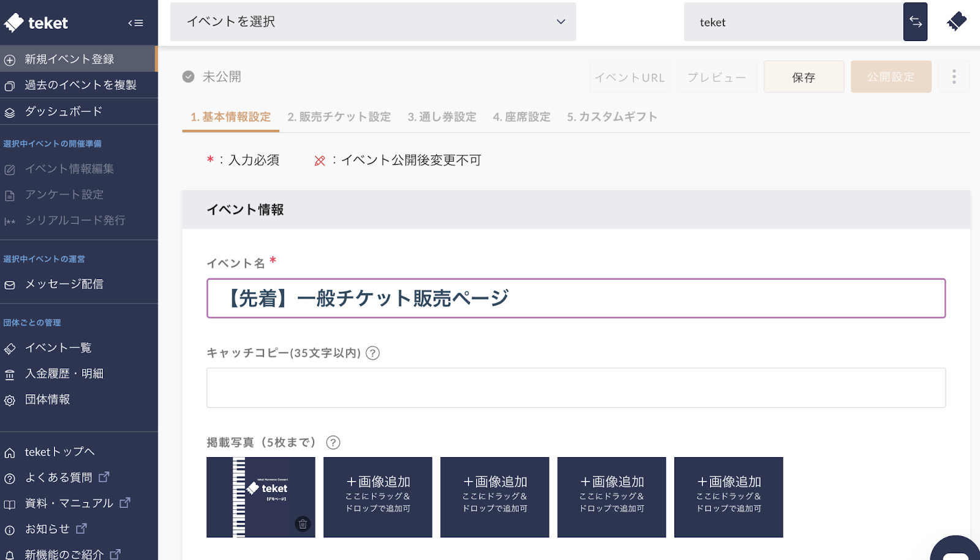Click the copy icon beside 過去のイベントを複製
Screen dimensions: 980x560
[10, 86]
